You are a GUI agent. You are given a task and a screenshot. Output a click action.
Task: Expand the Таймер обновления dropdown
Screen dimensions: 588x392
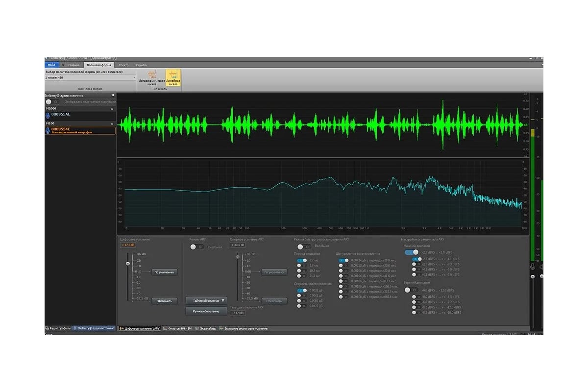tap(206, 300)
